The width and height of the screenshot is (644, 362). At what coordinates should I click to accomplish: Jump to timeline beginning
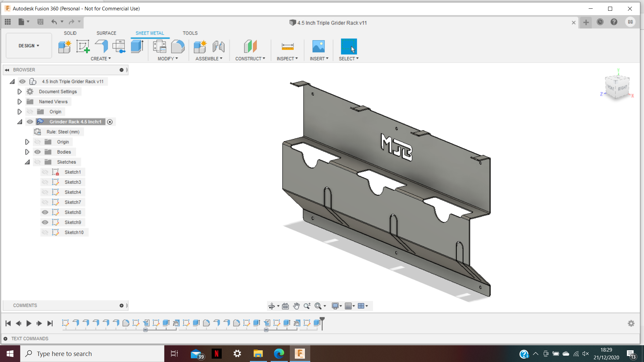8,323
